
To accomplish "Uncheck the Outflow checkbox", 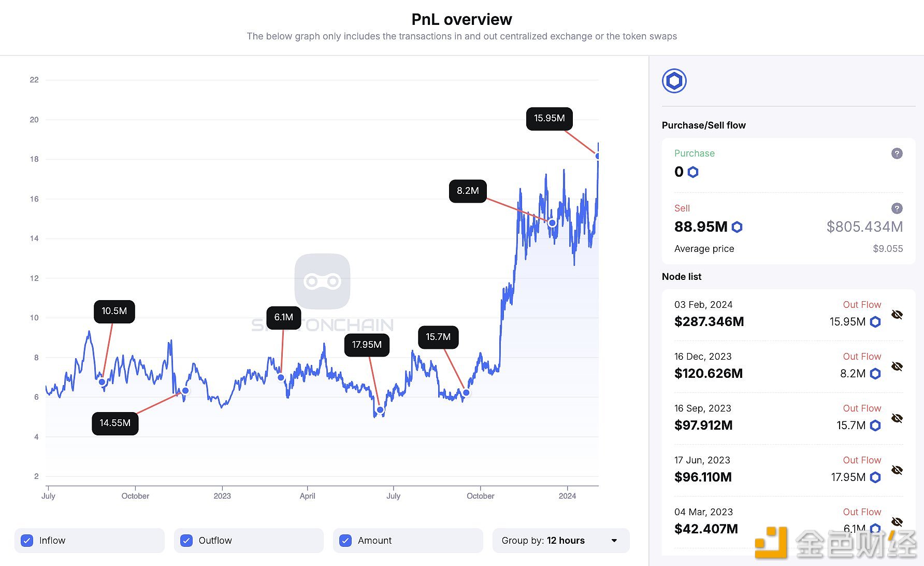I will pyautogui.click(x=186, y=541).
